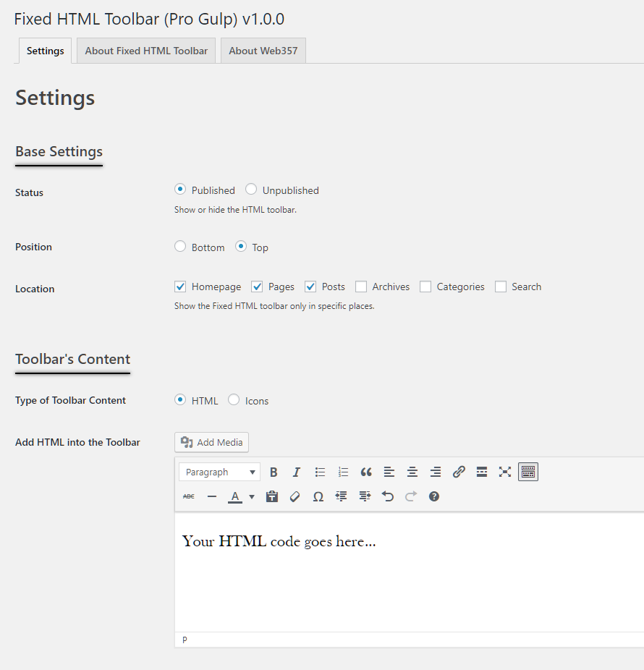
Task: Check the Archives location checkbox
Action: click(x=361, y=287)
